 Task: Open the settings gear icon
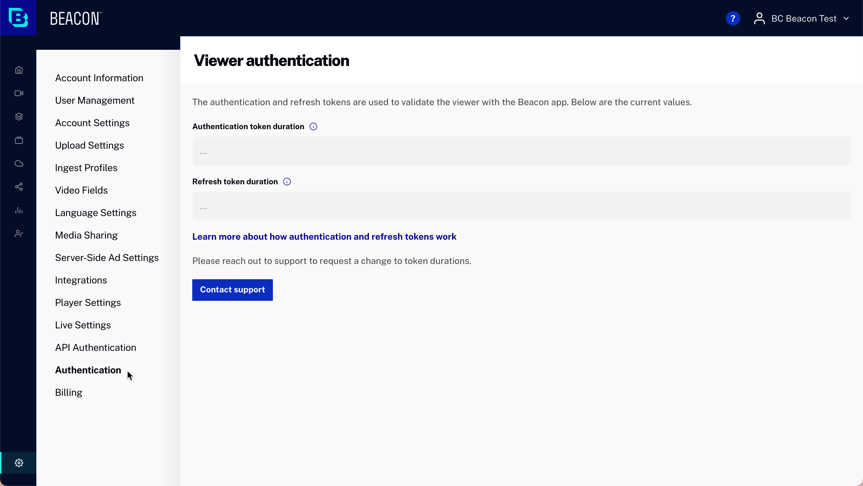tap(18, 463)
